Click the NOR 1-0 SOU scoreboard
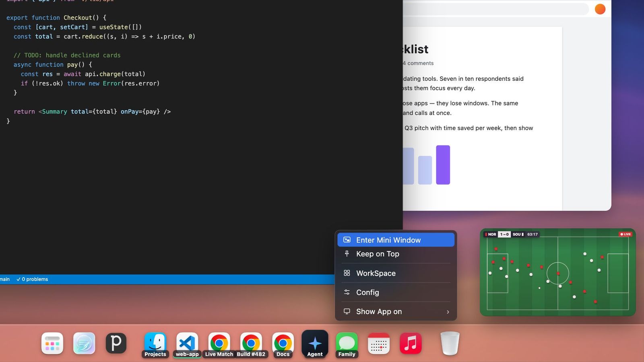 point(504,234)
